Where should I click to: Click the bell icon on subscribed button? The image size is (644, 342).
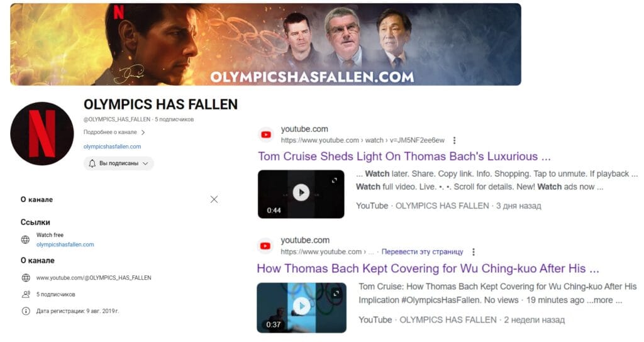(x=92, y=163)
